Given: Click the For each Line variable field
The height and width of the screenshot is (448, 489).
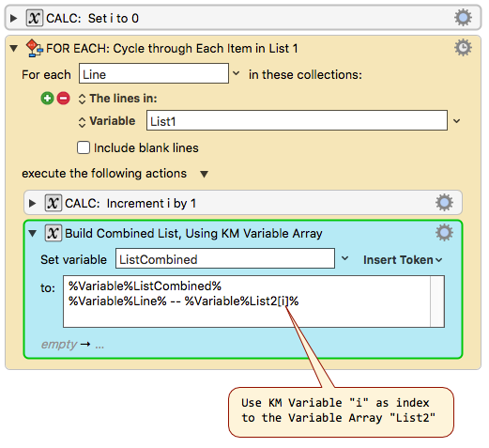Looking at the screenshot, I should 154,73.
